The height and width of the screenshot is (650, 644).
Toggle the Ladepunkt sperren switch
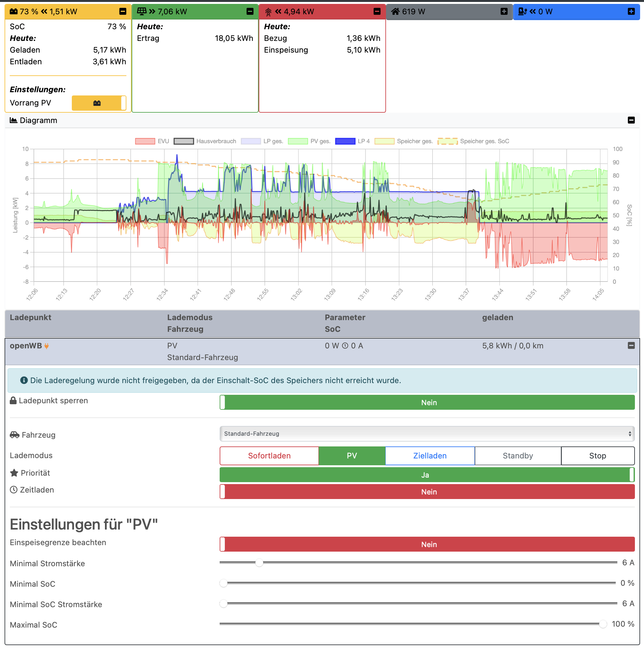[x=427, y=402]
